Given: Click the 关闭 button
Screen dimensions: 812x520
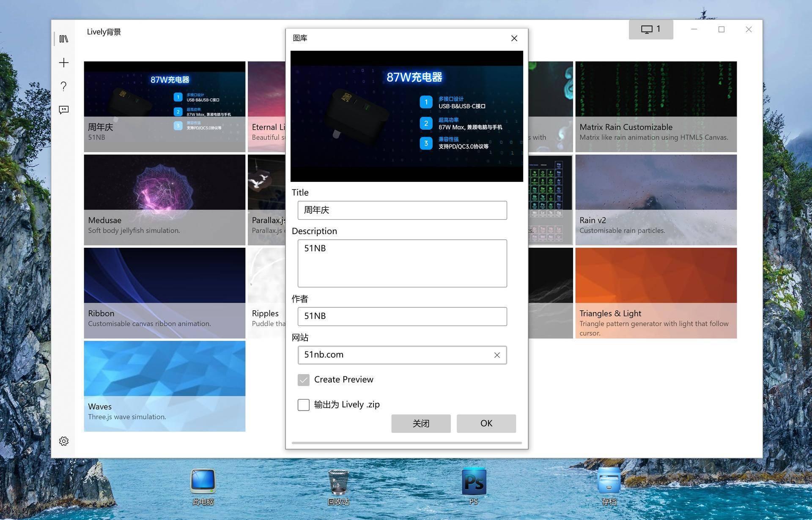Looking at the screenshot, I should (421, 424).
